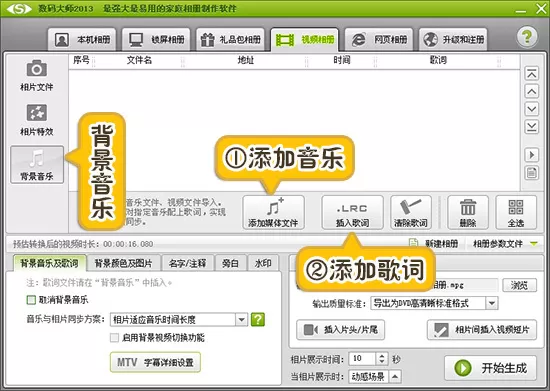Open 相片文件 camera sidebar item
The width and height of the screenshot is (550, 391).
click(x=36, y=76)
